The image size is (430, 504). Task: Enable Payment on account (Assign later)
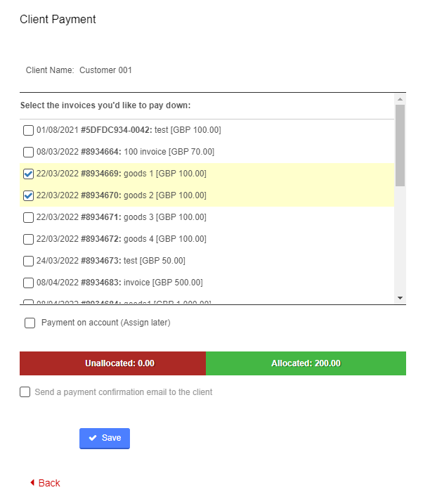30,323
